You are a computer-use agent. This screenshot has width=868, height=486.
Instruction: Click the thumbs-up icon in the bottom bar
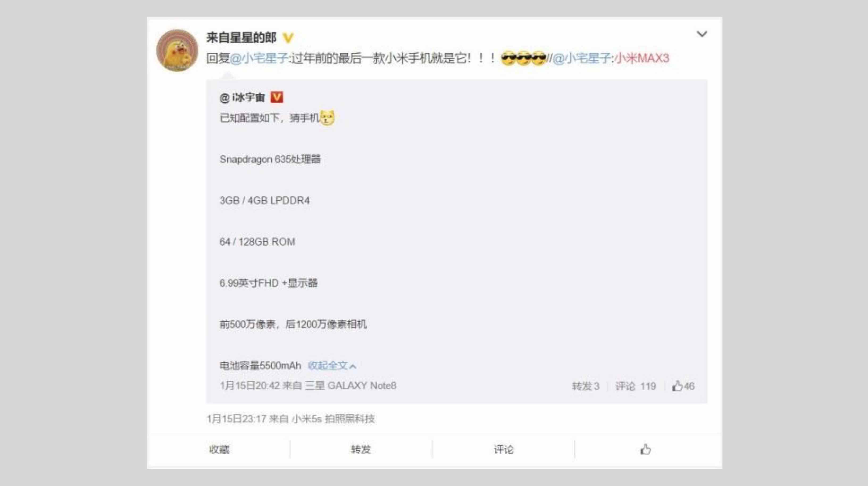pyautogui.click(x=646, y=449)
